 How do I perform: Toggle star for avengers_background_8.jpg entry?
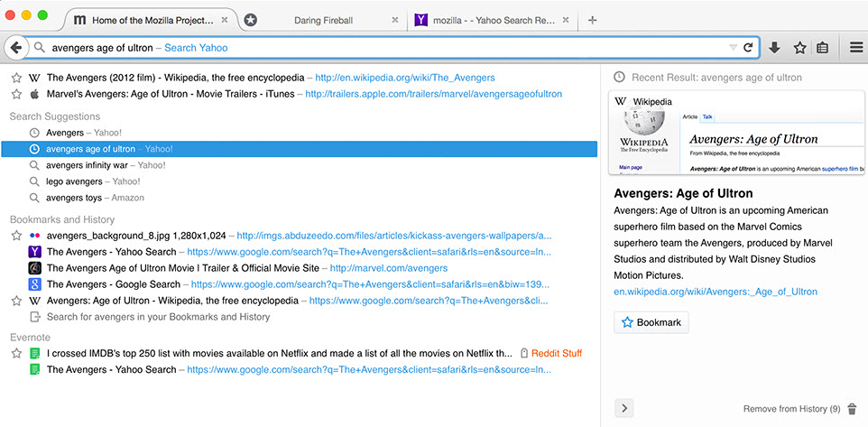(x=16, y=236)
